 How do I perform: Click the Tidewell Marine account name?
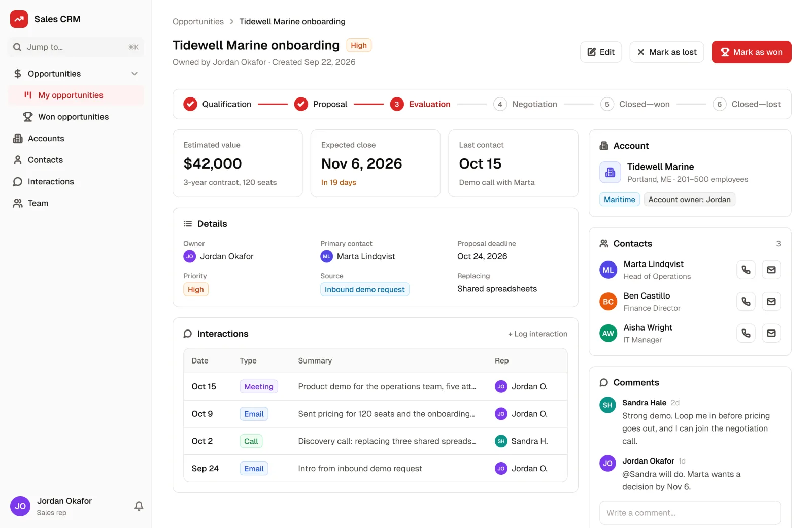(660, 167)
